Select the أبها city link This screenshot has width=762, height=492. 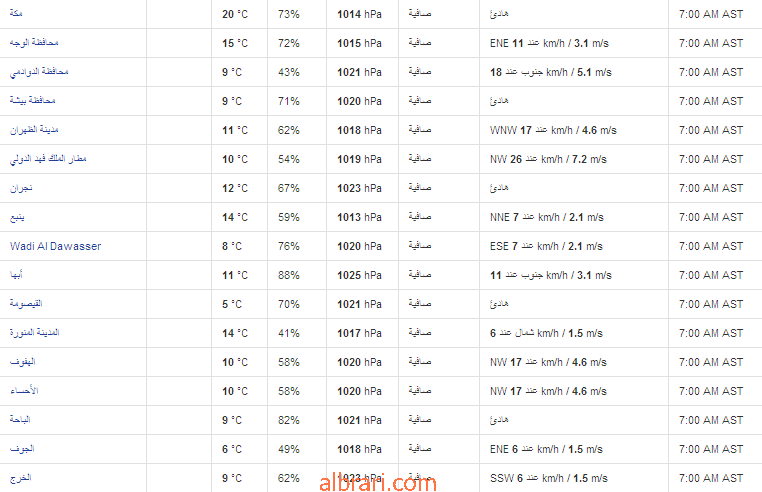pos(17,275)
